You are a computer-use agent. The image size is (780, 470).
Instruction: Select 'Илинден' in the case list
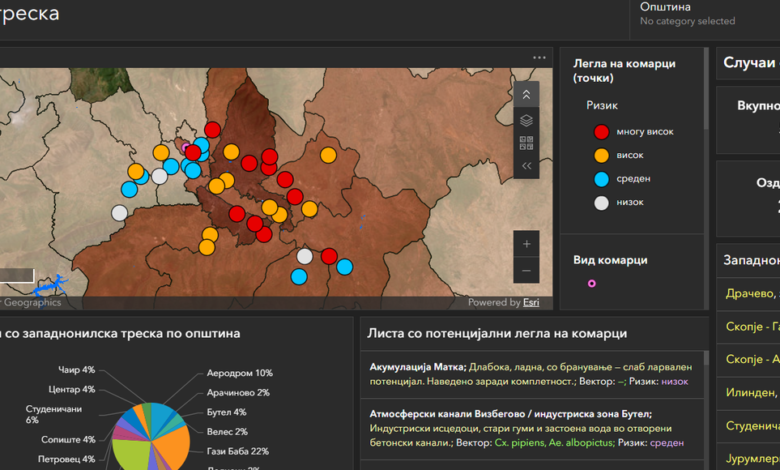click(748, 392)
